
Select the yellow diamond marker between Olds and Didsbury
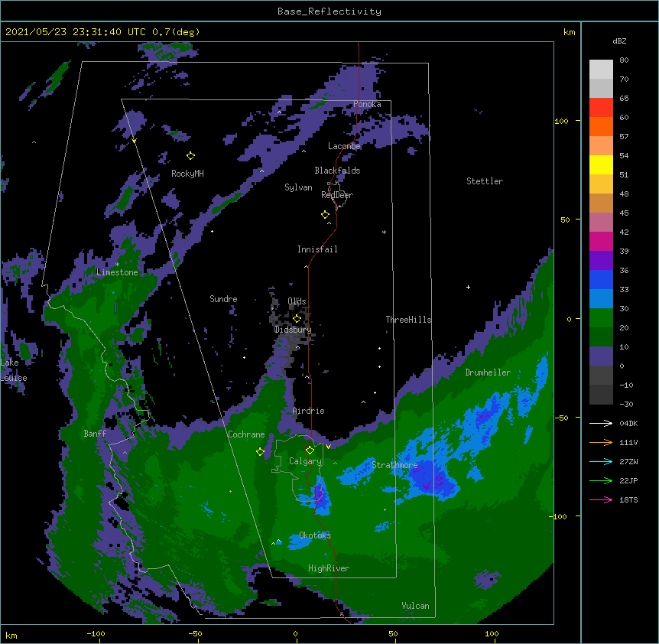pos(297,318)
